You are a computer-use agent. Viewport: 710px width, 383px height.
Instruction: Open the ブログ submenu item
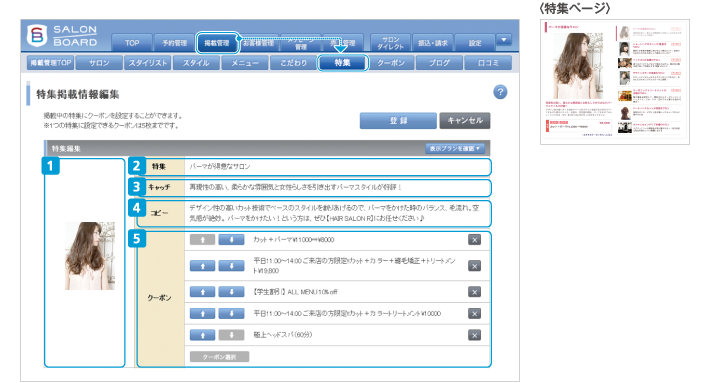click(439, 63)
